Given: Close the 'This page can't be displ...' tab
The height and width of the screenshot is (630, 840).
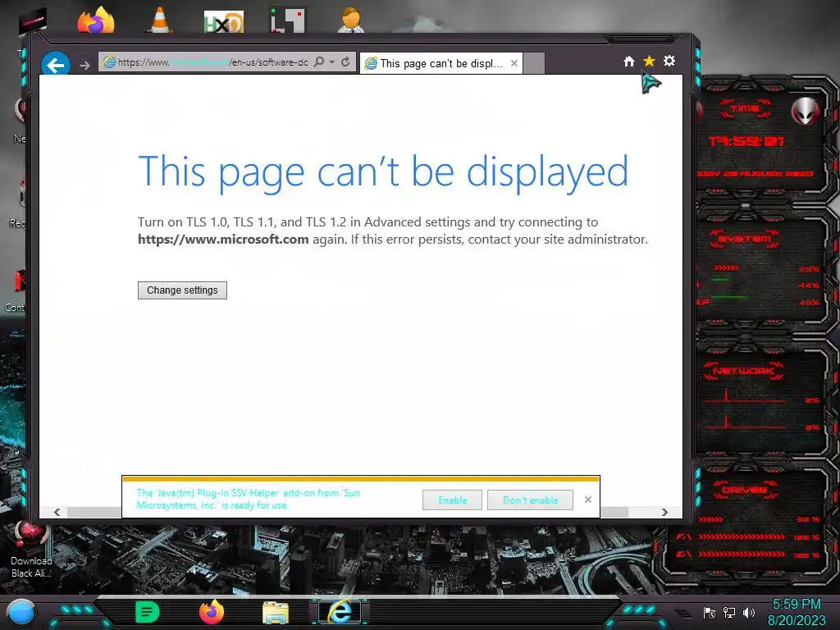Looking at the screenshot, I should click(x=514, y=63).
